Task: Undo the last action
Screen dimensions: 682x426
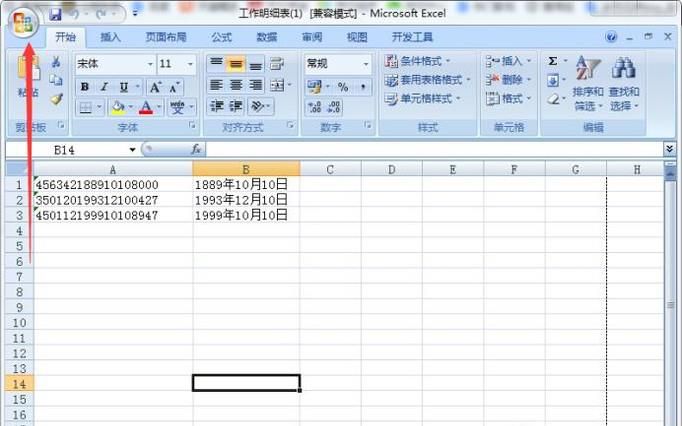Action: (x=74, y=14)
